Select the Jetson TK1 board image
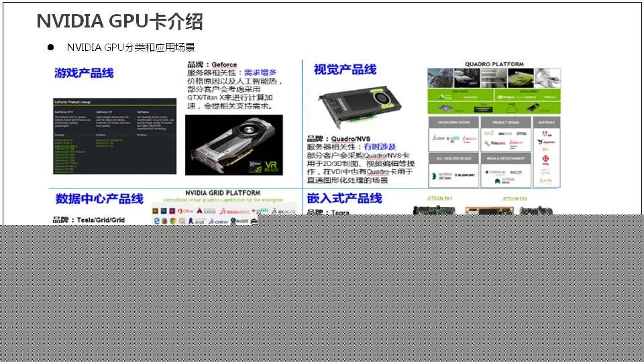Viewport: 644px width, 362px height. (x=435, y=210)
